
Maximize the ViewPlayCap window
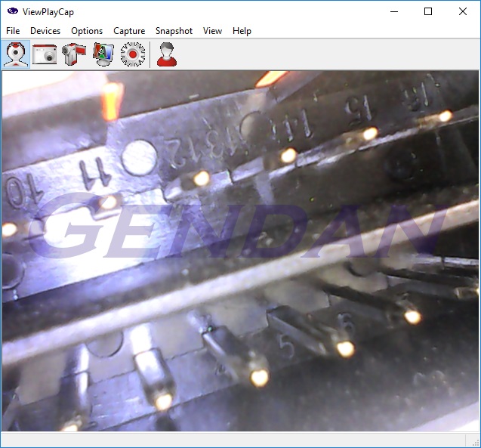point(428,11)
